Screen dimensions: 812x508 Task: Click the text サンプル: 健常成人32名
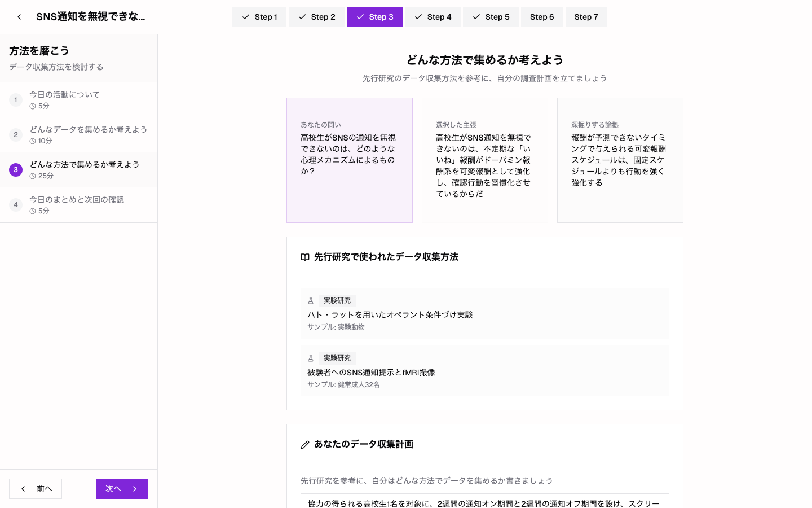(343, 384)
